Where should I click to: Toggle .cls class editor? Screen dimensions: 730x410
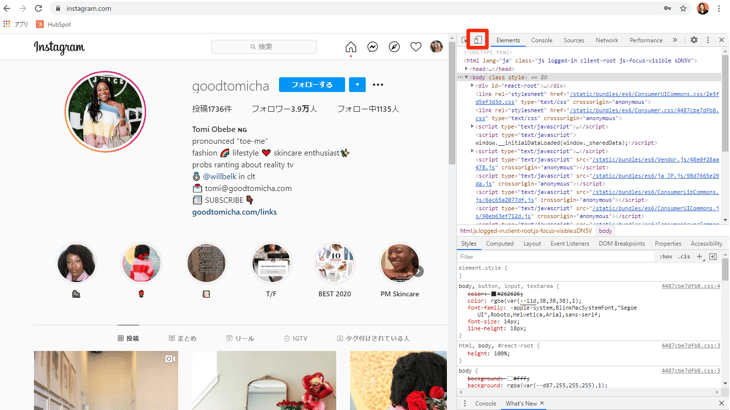click(684, 257)
